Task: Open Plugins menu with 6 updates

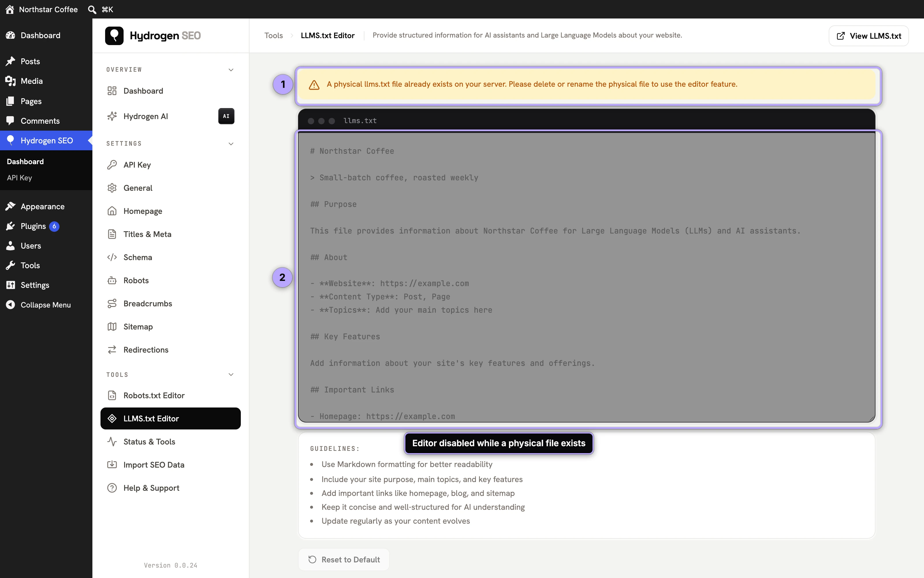Action: [46, 226]
